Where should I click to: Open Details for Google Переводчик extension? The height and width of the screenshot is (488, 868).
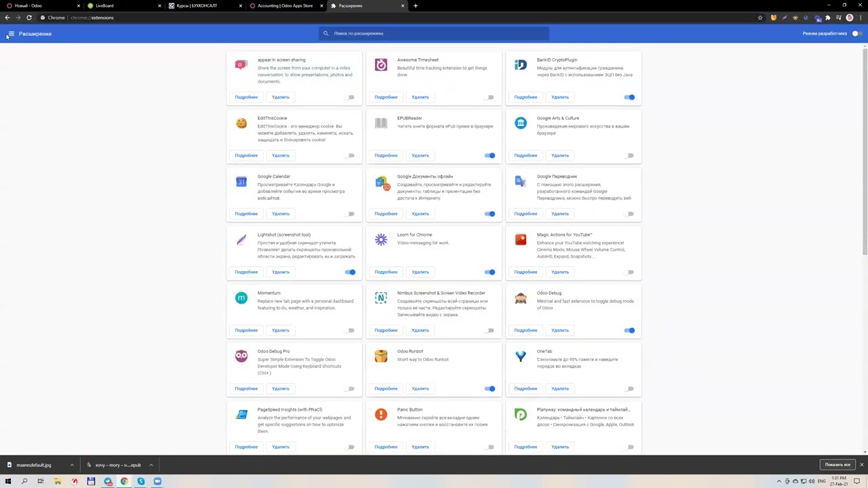tap(526, 213)
